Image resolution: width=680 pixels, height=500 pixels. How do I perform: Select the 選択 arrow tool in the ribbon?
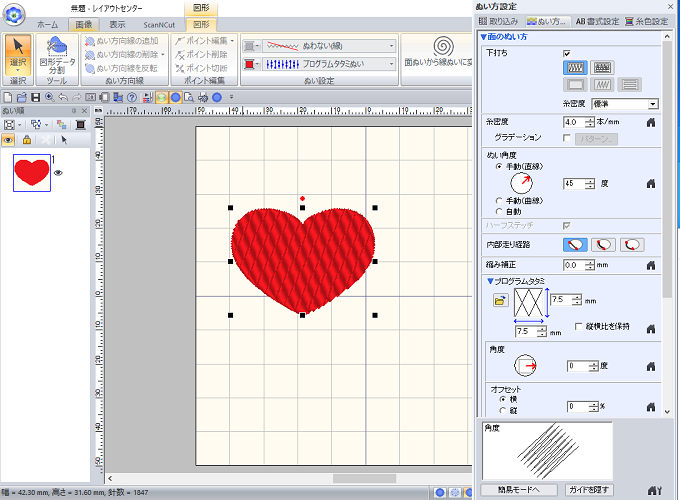click(x=18, y=51)
